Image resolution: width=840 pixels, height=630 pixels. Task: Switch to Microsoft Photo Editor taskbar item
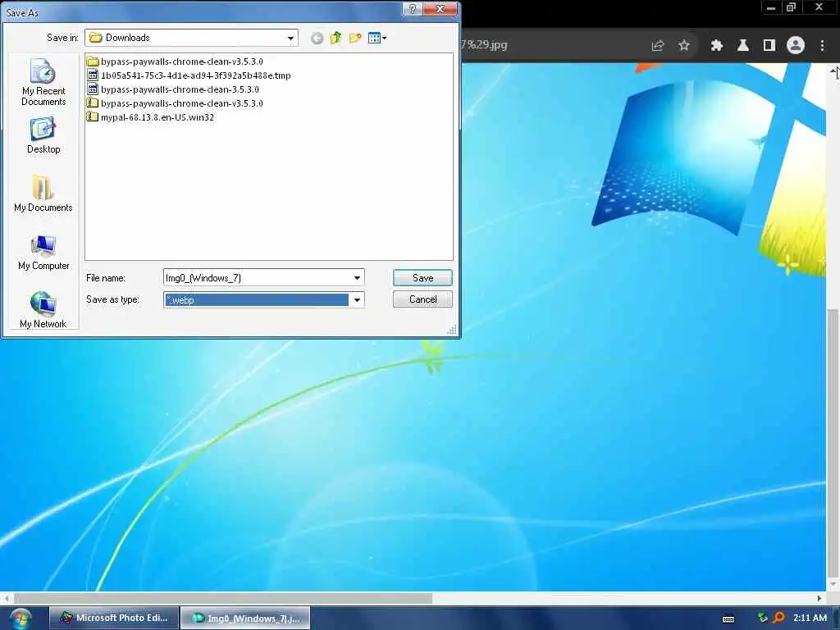point(113,618)
